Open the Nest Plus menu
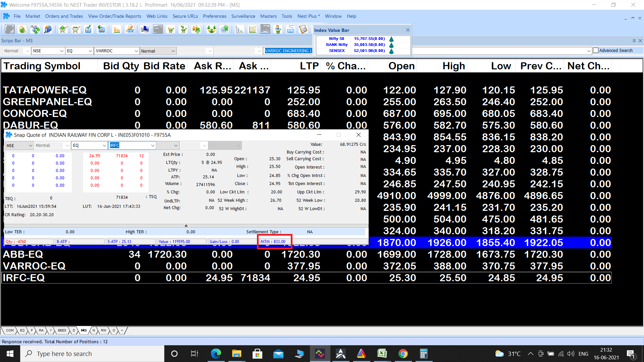This screenshot has width=644, height=362. 309,16
